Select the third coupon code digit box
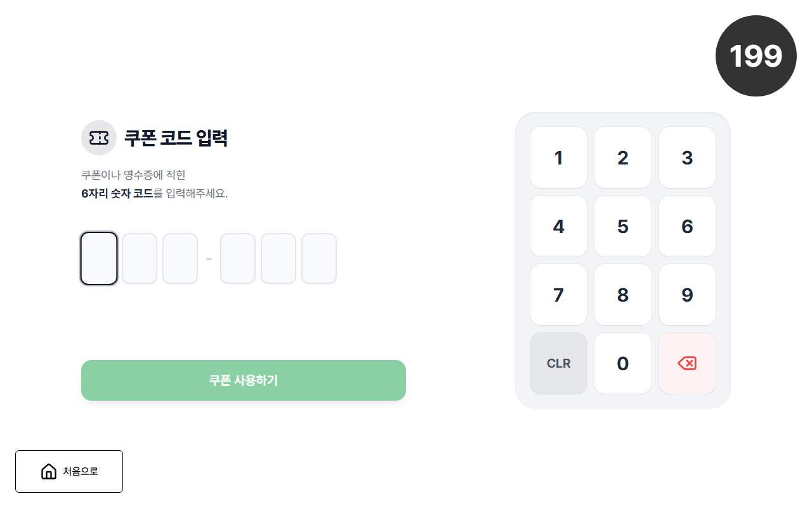The image size is (812, 508). coord(180,258)
